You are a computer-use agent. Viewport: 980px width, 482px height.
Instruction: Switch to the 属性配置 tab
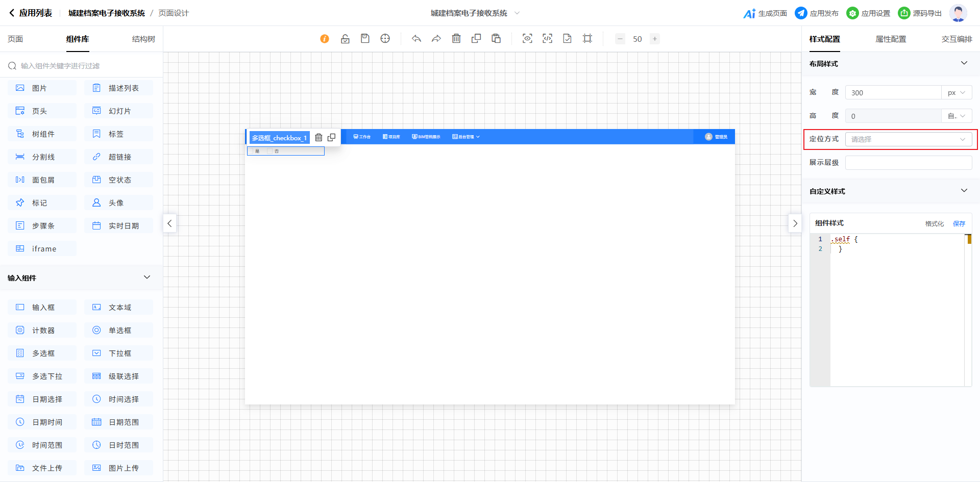(891, 39)
